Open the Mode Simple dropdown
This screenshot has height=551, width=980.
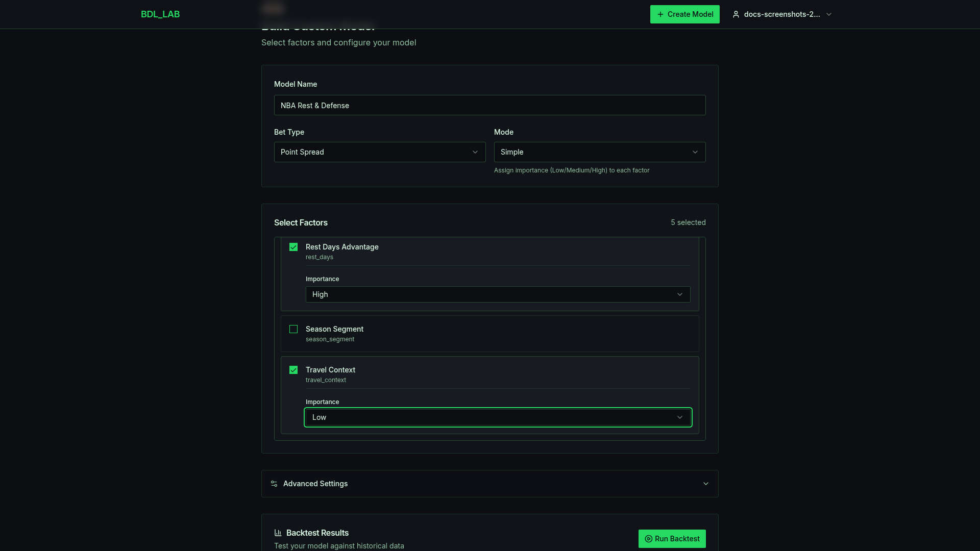click(x=599, y=152)
